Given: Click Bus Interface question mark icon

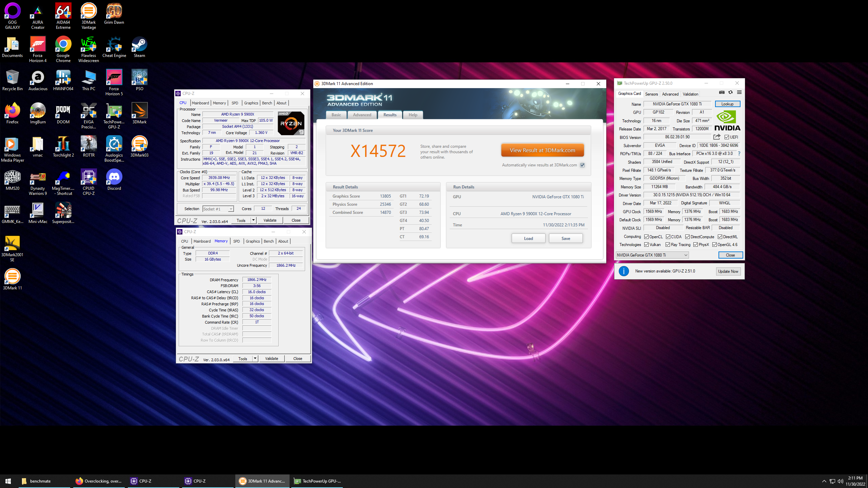Looking at the screenshot, I should click(739, 154).
